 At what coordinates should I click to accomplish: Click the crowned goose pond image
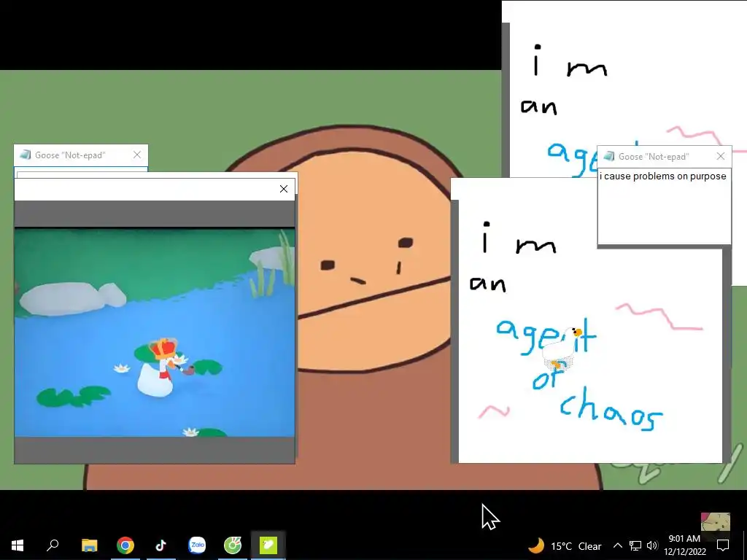click(155, 332)
